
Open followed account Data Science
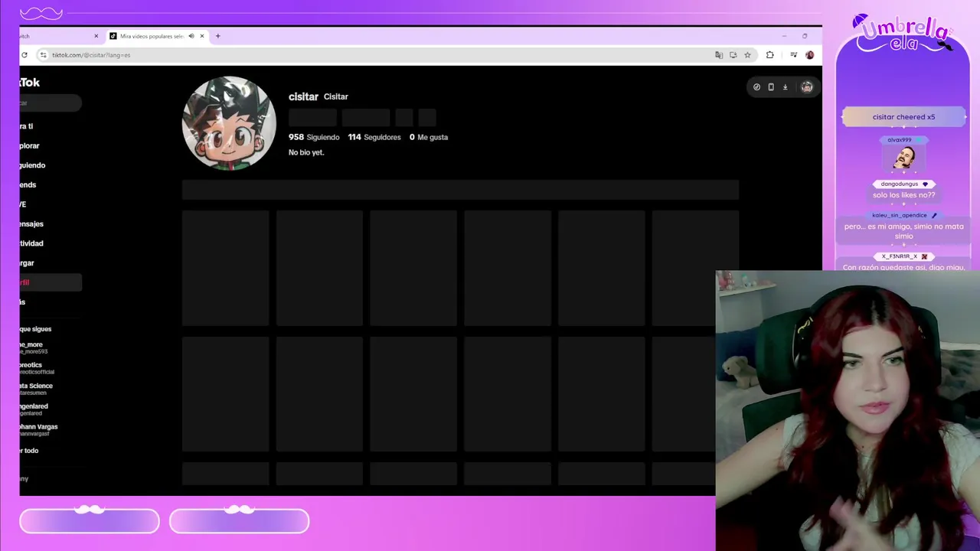coord(36,389)
